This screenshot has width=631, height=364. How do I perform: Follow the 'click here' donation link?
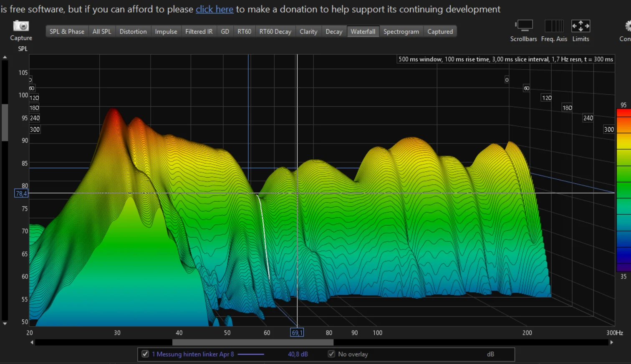point(215,9)
